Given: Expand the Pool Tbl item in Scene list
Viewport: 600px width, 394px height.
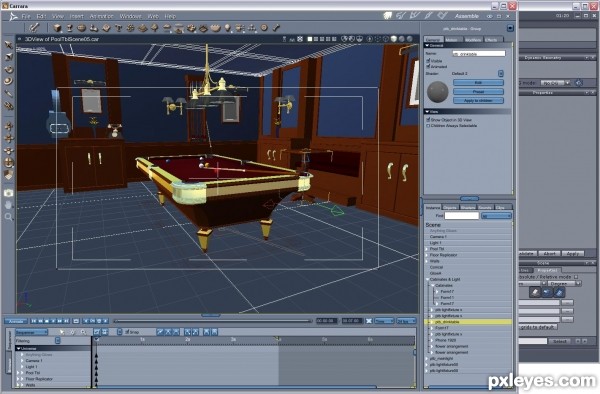Looking at the screenshot, I should click(x=427, y=249).
